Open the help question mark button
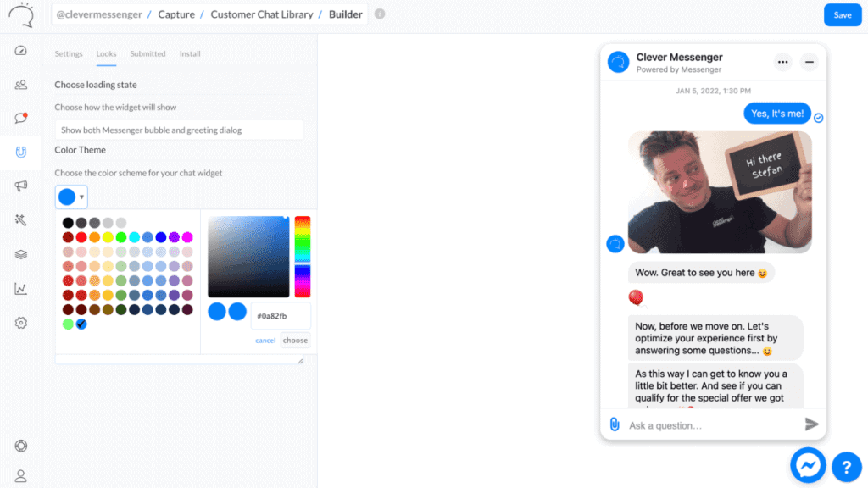 pos(846,467)
